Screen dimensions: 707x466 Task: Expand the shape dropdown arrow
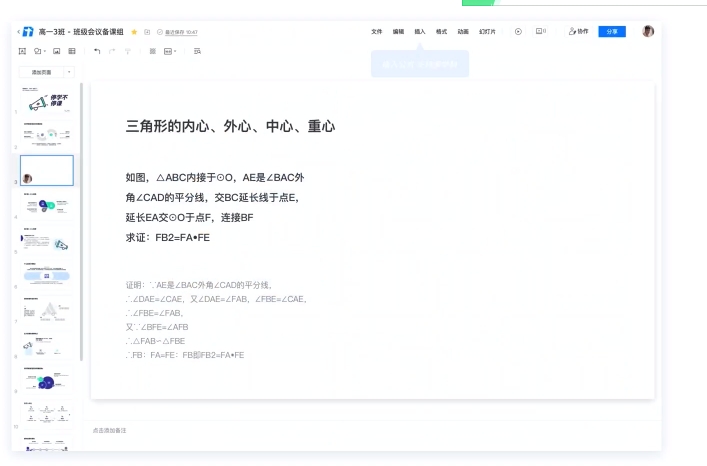(x=45, y=52)
